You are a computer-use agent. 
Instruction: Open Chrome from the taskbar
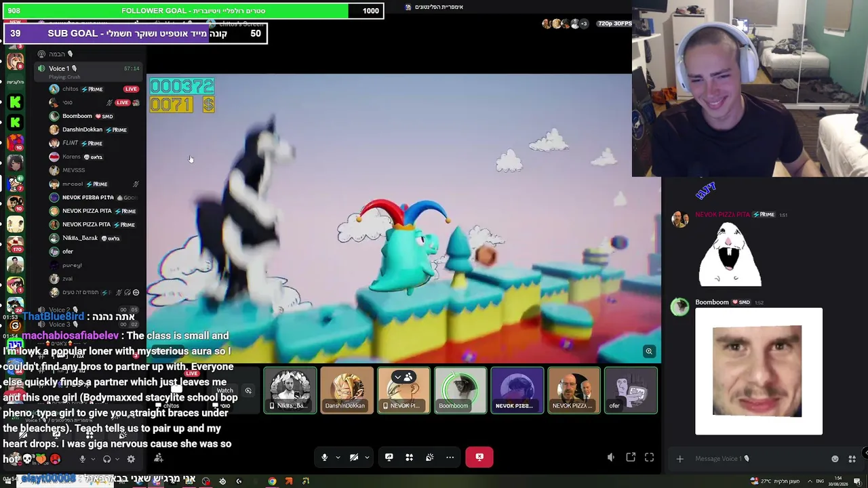(272, 481)
